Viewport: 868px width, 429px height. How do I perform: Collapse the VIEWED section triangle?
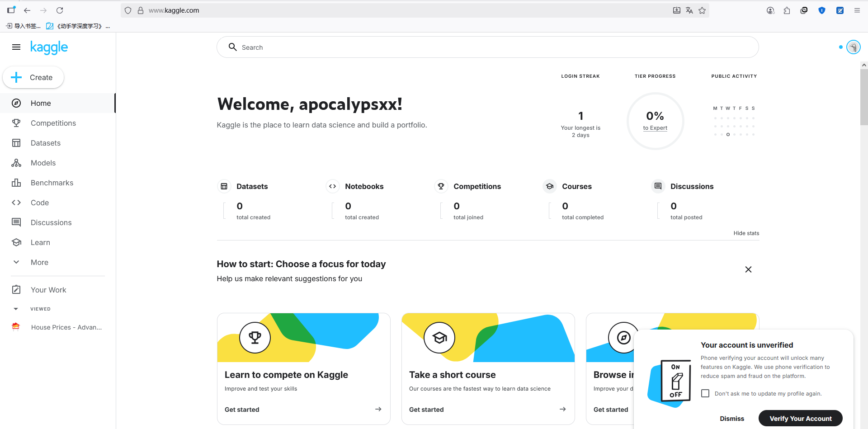16,309
